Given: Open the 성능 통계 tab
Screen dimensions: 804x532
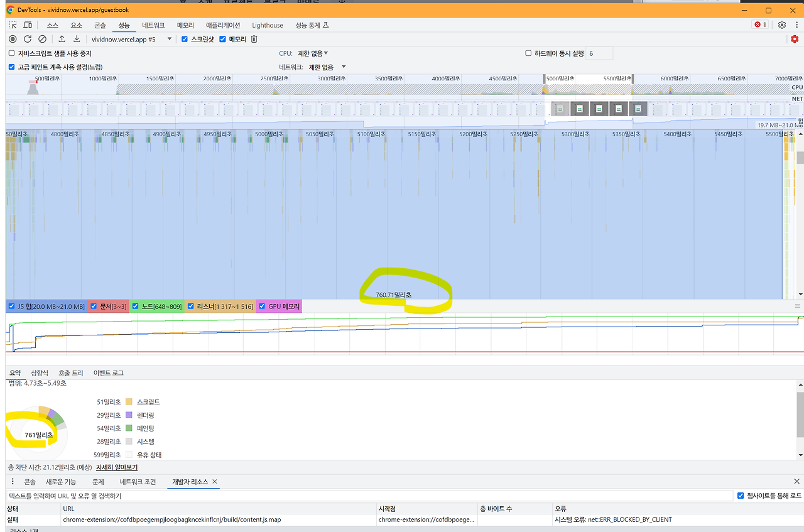Looking at the screenshot, I should [x=312, y=25].
